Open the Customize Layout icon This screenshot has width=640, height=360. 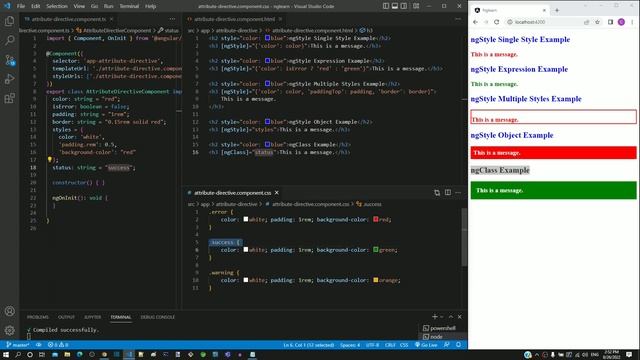click(416, 6)
